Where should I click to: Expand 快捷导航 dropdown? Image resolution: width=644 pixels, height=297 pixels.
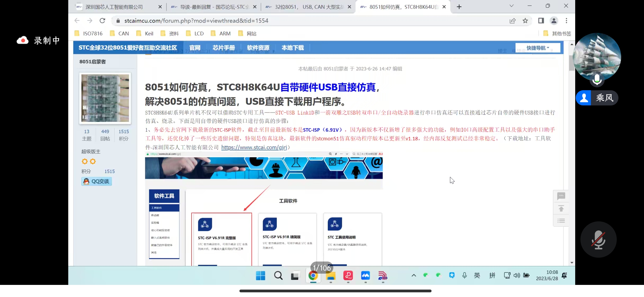tap(538, 48)
